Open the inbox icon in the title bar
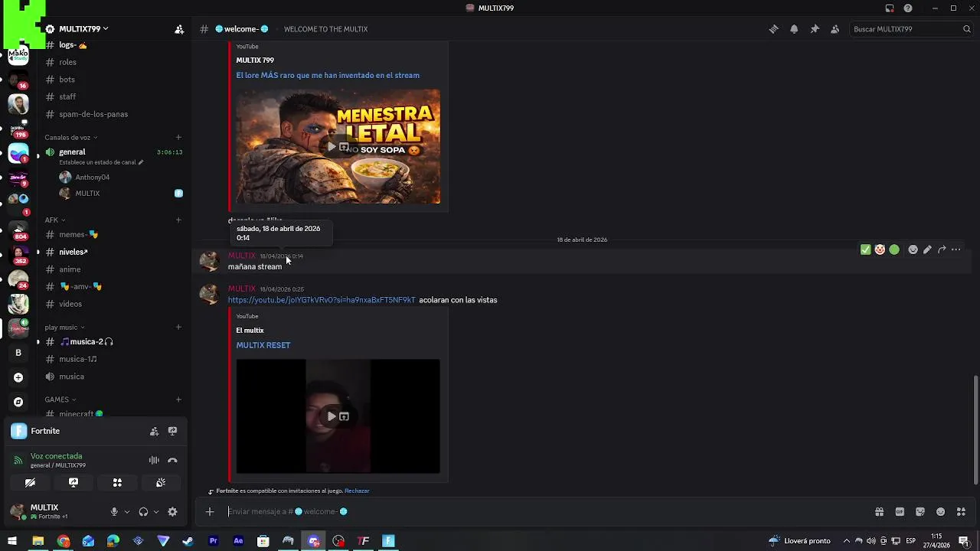Screen dimensions: 980x551 point(890,8)
